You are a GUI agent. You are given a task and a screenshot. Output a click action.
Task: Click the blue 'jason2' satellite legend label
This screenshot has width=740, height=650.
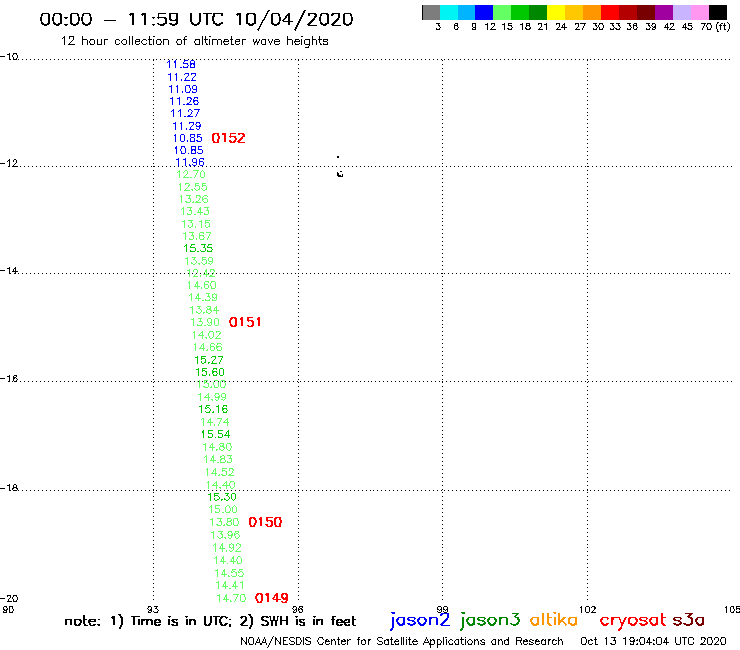(x=420, y=620)
